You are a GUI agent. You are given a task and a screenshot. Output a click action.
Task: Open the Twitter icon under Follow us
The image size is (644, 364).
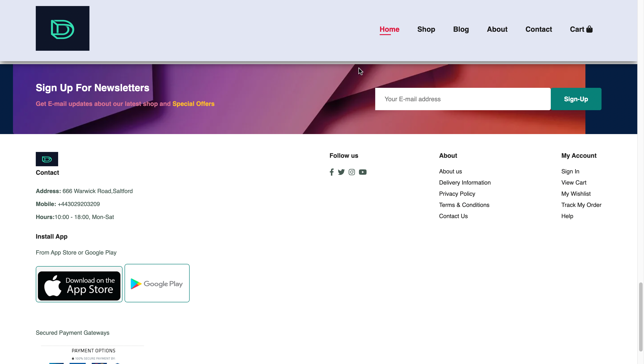[341, 172]
